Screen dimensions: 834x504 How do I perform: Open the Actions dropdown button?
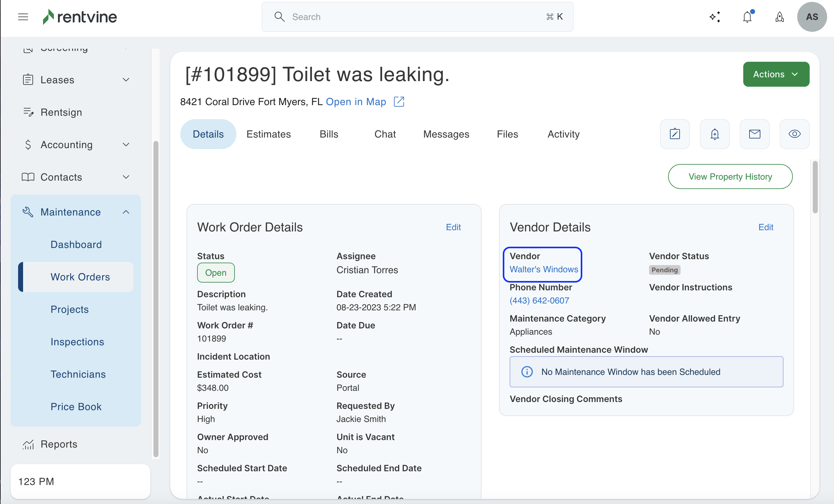776,74
